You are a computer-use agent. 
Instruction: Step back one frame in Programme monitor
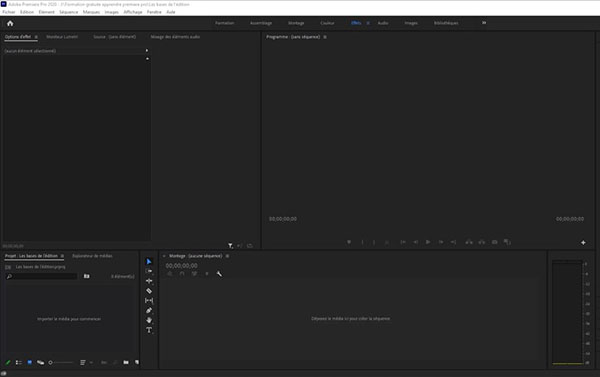click(x=416, y=242)
